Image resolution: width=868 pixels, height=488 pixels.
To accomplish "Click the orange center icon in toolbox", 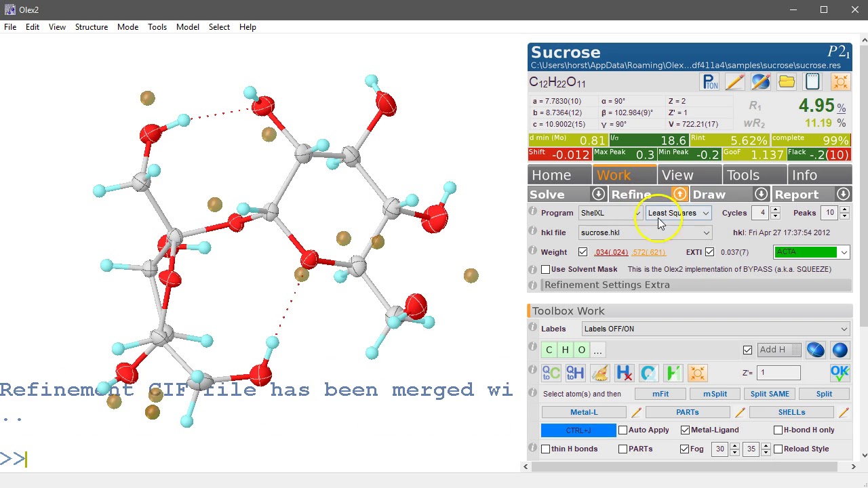I will click(x=697, y=373).
